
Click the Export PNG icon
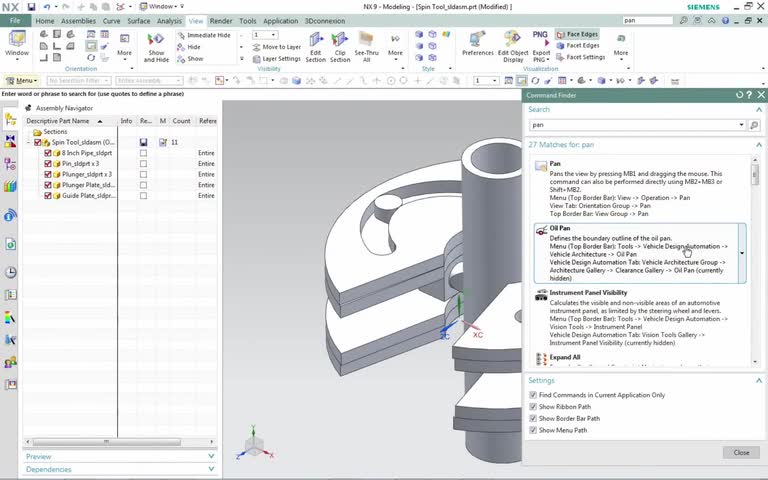tap(540, 39)
